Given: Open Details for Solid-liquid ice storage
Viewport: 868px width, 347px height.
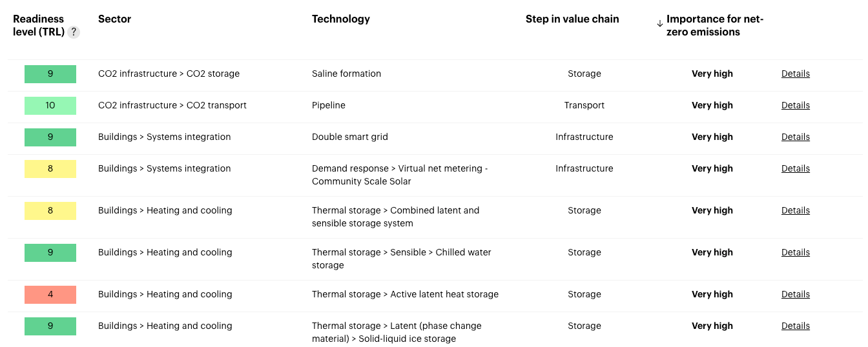Looking at the screenshot, I should pos(796,326).
